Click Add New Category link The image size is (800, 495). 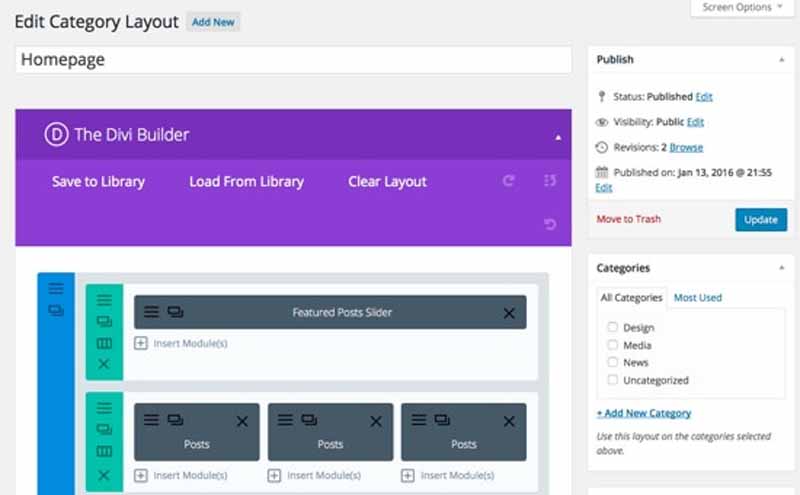644,413
